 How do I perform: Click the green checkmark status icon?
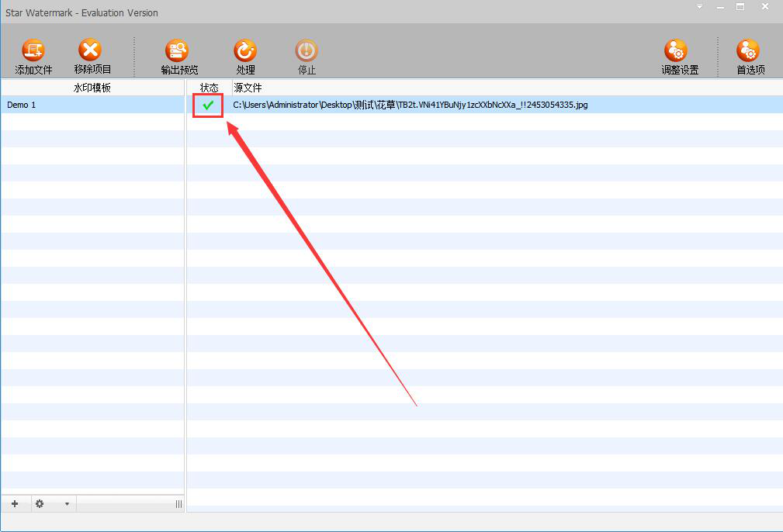coord(208,105)
